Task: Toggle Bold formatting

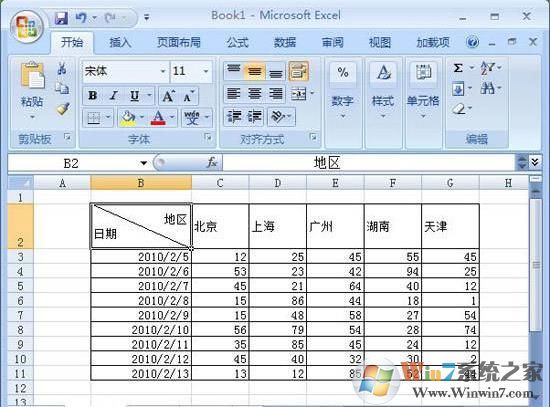Action: coord(93,95)
